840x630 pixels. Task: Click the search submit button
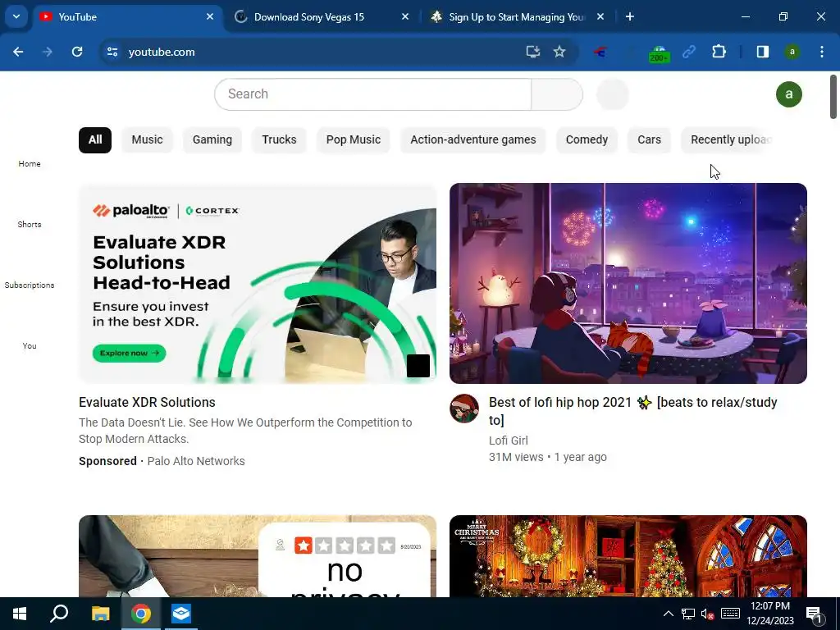click(557, 94)
